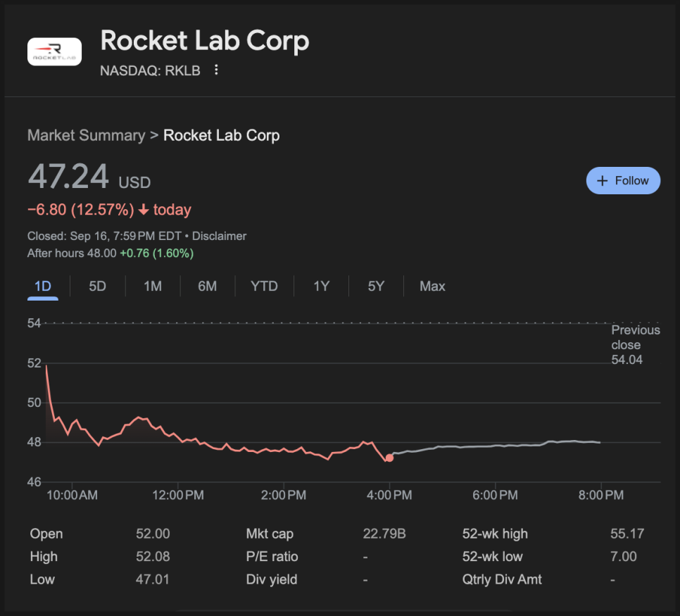This screenshot has width=680, height=616.
Task: View the 5Y chart range
Action: coord(376,287)
